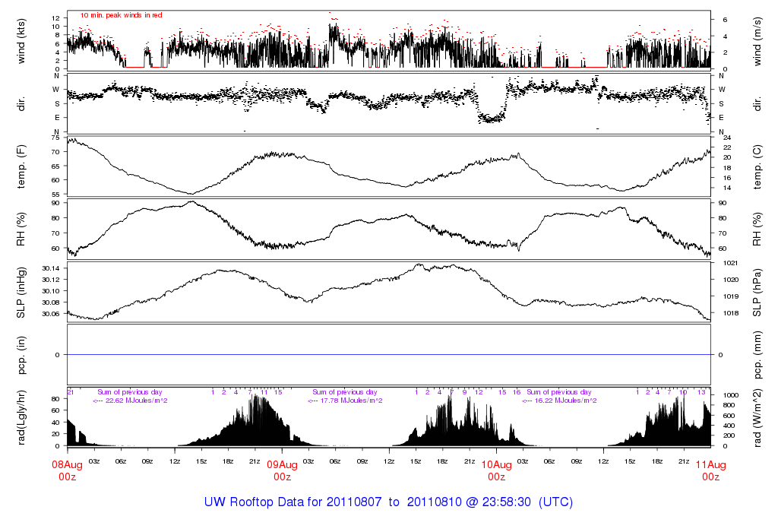Click the '1000' W/m^2 tick value
Screen dimensions: 778x532
click(x=731, y=395)
